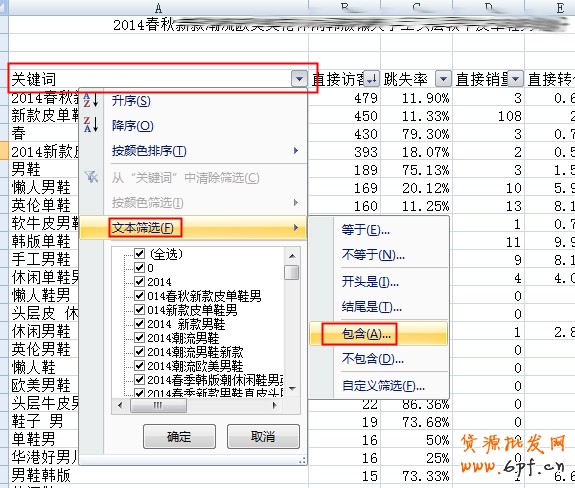Click the horizontal scrollbar thumb in filter list
This screenshot has height=488, width=575.
point(158,405)
